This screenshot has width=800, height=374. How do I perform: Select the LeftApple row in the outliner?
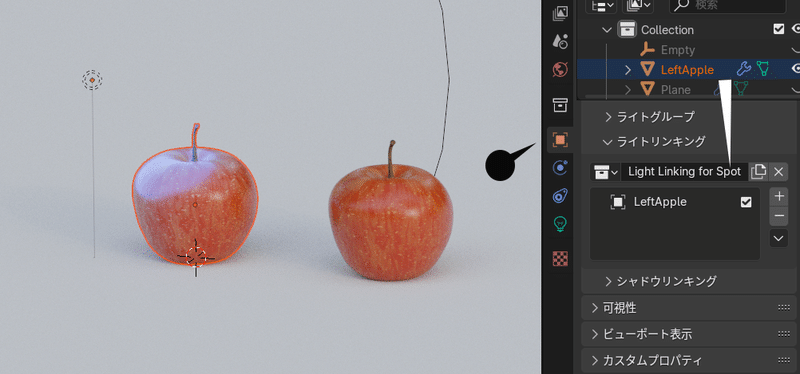[688, 69]
